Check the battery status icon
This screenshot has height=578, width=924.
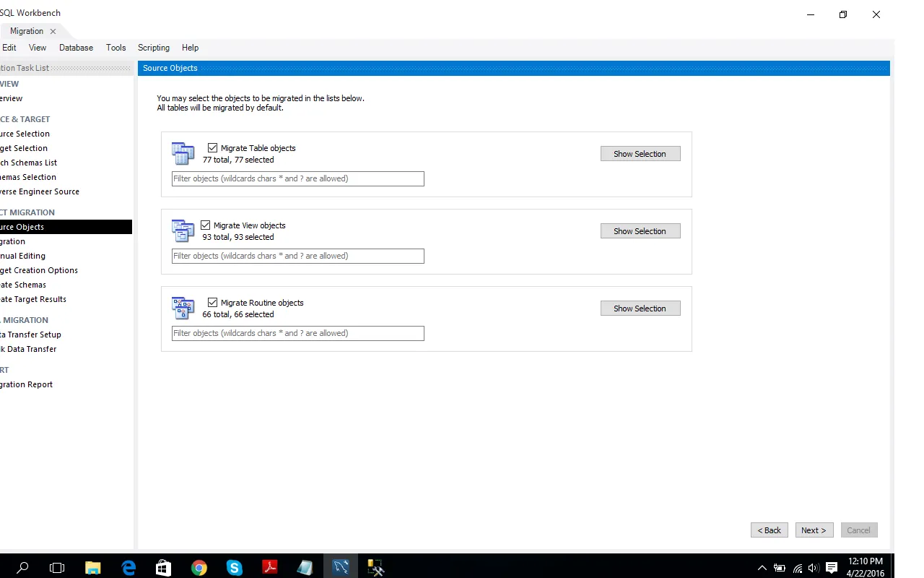point(780,568)
